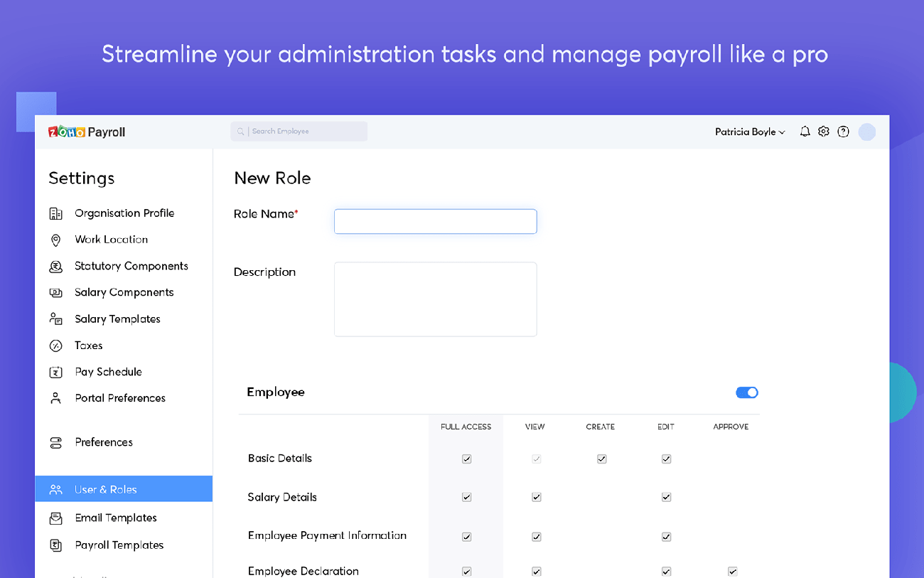Click the Pay Schedule rupee calendar icon
The width and height of the screenshot is (924, 578).
(57, 371)
